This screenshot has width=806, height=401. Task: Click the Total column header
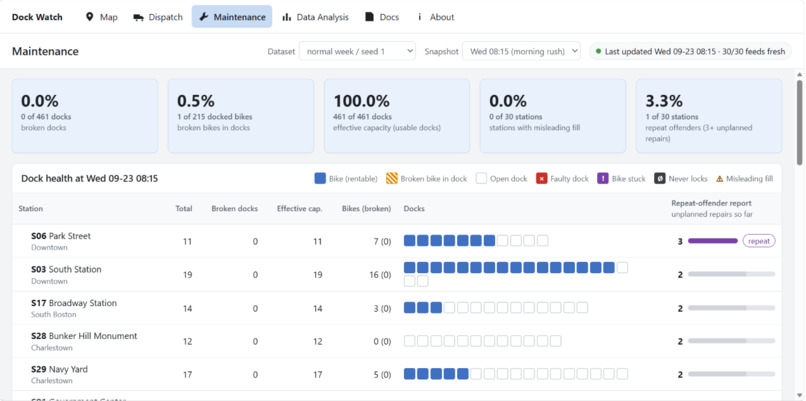click(184, 209)
